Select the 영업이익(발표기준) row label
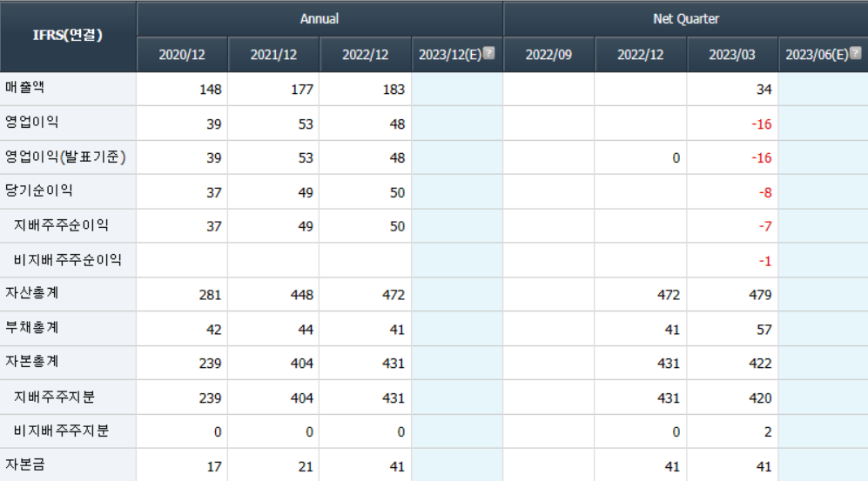Viewport: 868px width, 481px height. pyautogui.click(x=65, y=157)
